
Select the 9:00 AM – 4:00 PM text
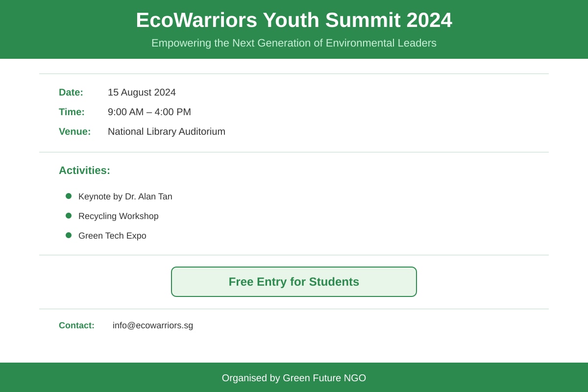click(x=149, y=112)
